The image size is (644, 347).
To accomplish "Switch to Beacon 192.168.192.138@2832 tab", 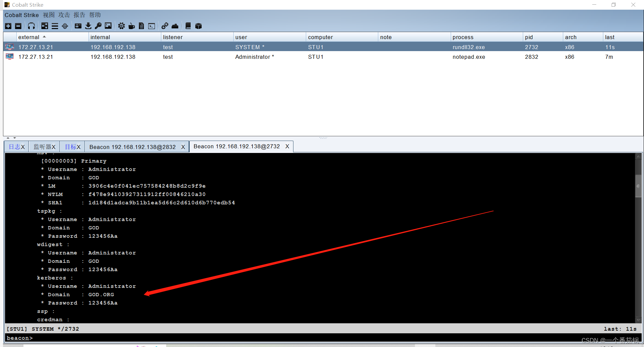I will [x=133, y=147].
